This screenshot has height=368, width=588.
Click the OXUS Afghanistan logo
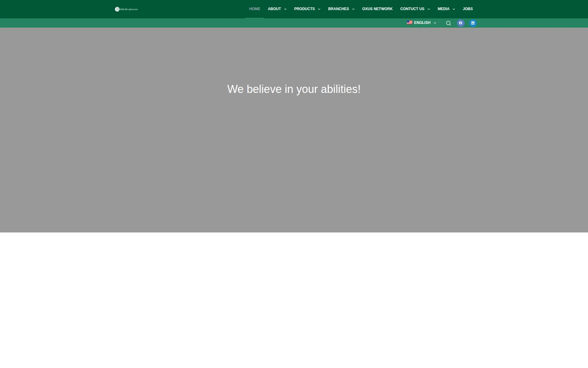(126, 9)
